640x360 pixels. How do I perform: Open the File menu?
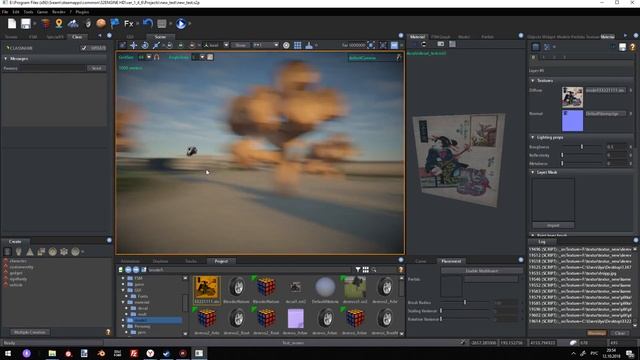[5, 12]
